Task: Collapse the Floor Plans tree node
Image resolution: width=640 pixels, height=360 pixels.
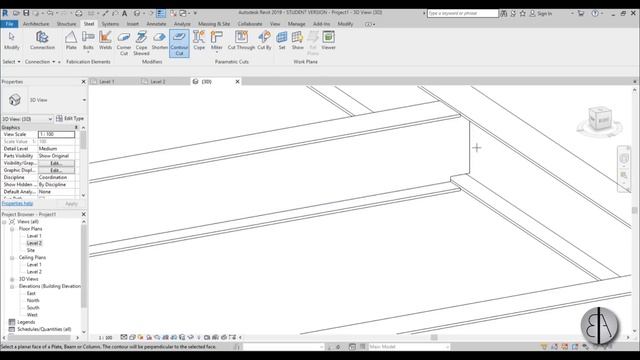Action: coord(12,229)
